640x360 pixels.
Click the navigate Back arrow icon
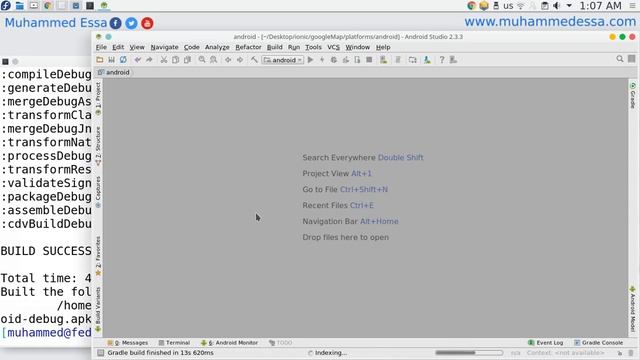coord(228,60)
